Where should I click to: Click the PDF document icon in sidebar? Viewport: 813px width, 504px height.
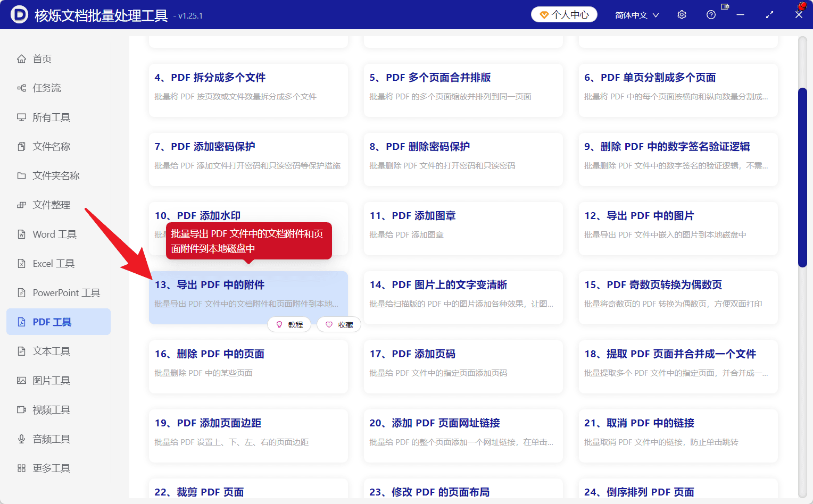click(21, 322)
